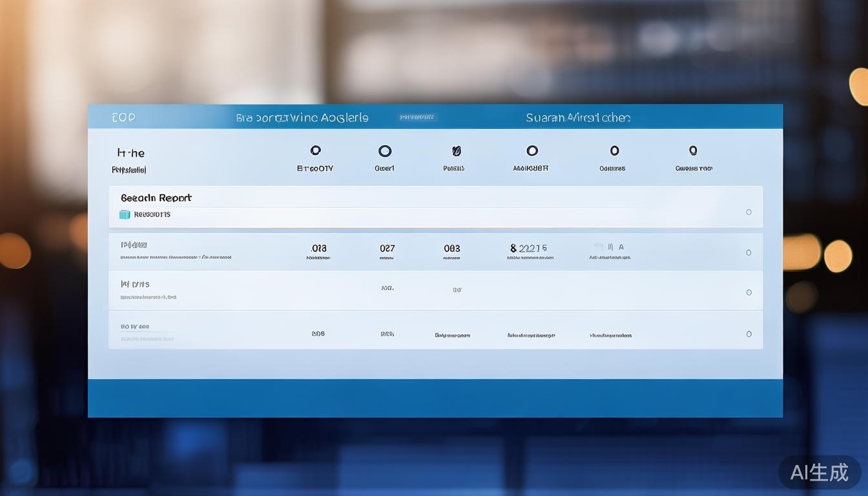
Task: Expand the Seearln Report section header
Action: click(x=156, y=198)
